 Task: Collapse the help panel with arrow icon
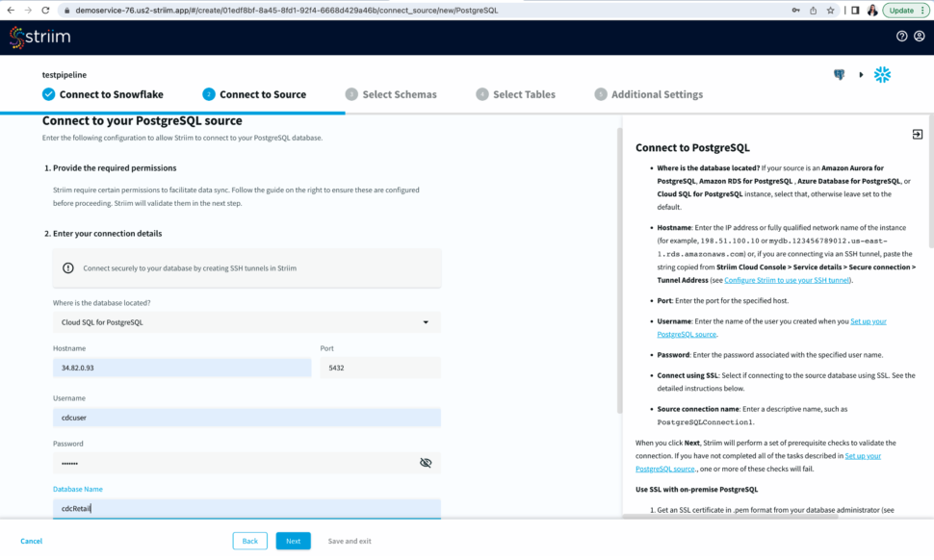[x=917, y=135]
